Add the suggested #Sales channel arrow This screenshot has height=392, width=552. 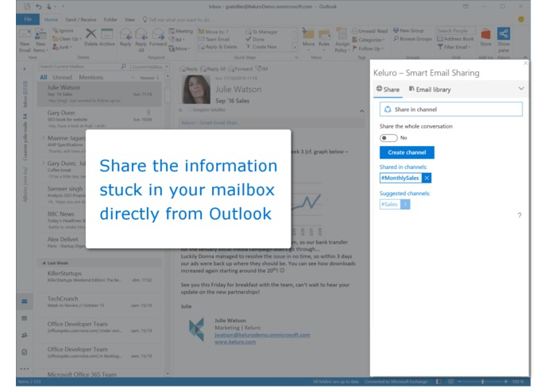coord(405,204)
